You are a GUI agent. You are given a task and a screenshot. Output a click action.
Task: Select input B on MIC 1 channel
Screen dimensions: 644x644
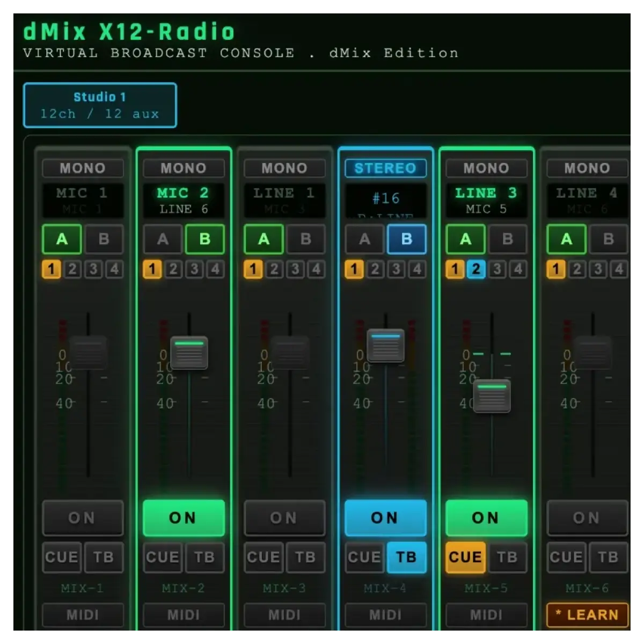point(104,239)
